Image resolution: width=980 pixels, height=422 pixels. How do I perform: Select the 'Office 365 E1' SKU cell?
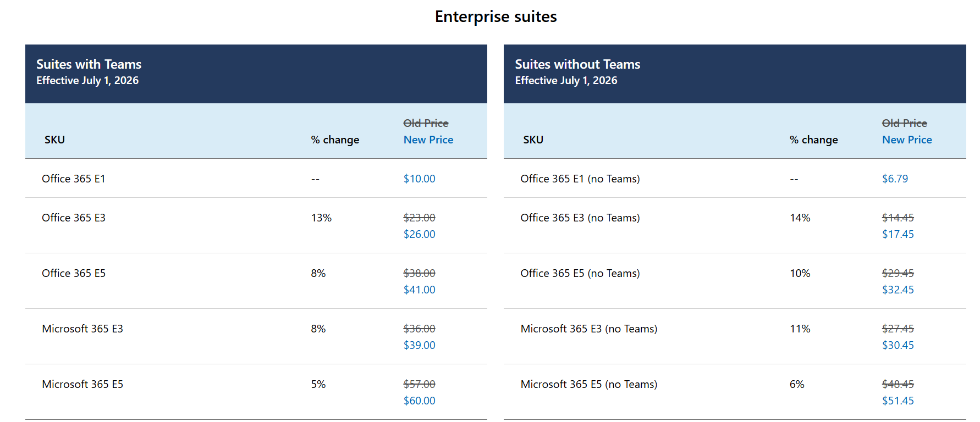tap(74, 179)
